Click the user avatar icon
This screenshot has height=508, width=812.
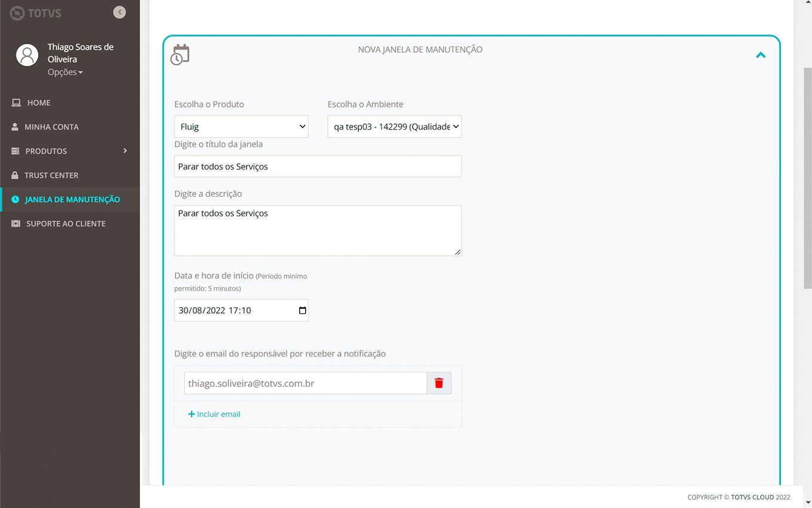(27, 54)
